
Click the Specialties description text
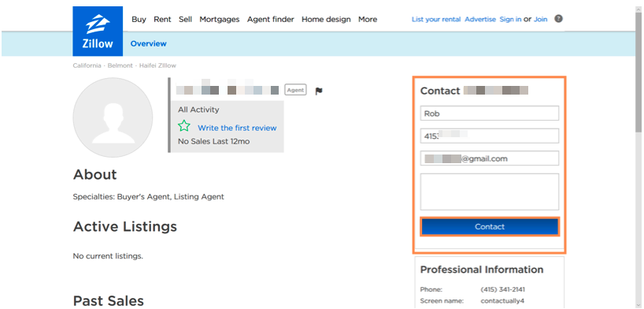(148, 197)
